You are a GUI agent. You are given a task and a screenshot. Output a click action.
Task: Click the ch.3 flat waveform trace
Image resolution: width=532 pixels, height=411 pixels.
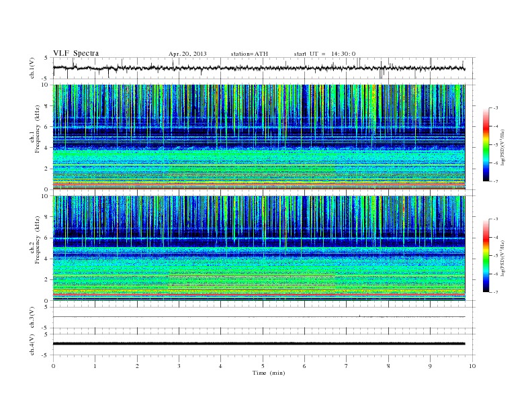[x=259, y=317]
